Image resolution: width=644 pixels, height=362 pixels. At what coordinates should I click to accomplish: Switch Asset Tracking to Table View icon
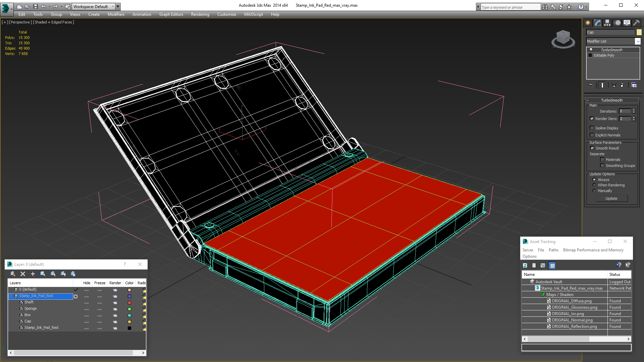click(x=552, y=265)
